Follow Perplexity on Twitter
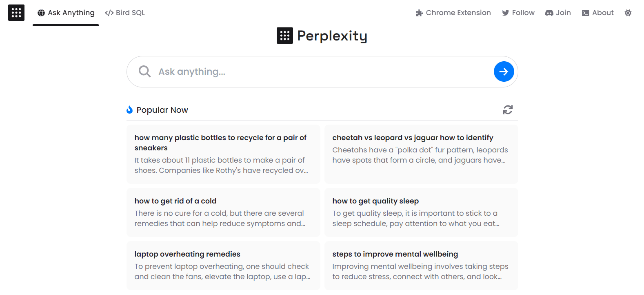644x295 pixels. point(518,13)
